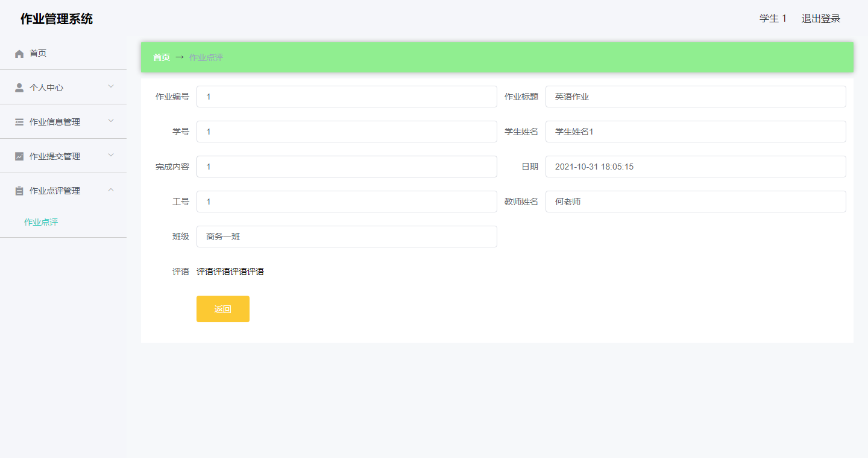Click the person icon for 个人中心
The height and width of the screenshot is (458, 868).
[19, 88]
